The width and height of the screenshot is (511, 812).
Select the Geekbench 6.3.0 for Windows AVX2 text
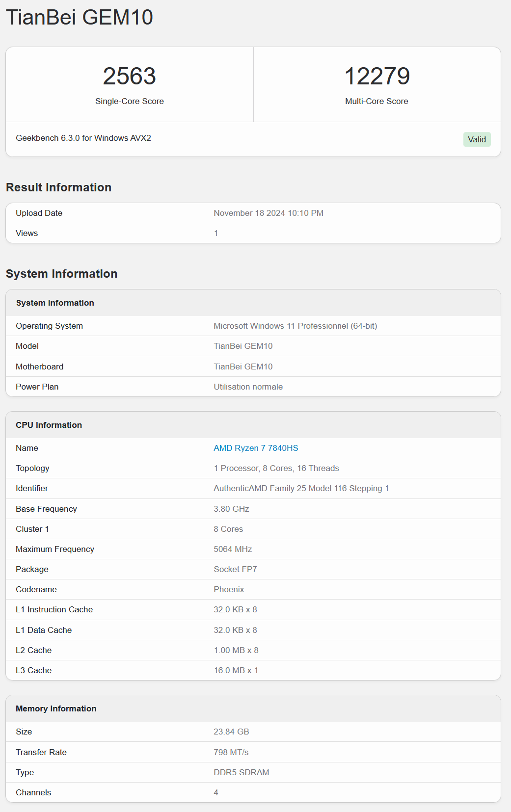(x=83, y=138)
